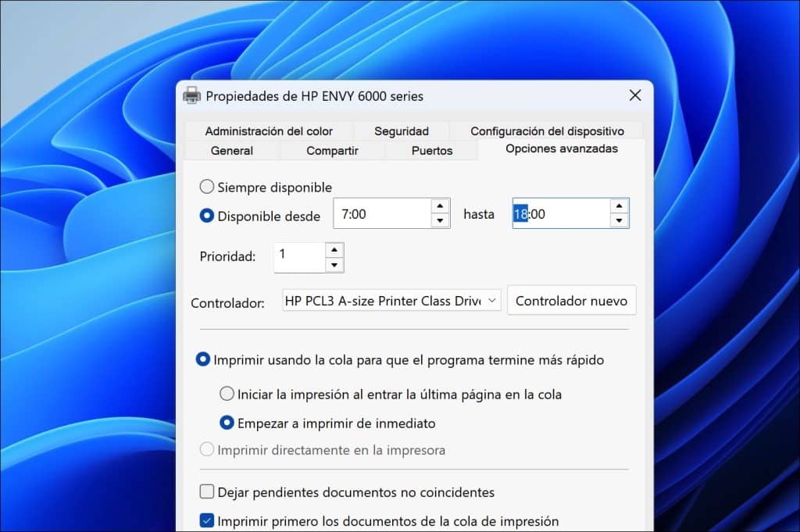Image resolution: width=800 pixels, height=532 pixels.
Task: Uncheck Imprimir primero los documentos de la cola
Action: pos(206,521)
